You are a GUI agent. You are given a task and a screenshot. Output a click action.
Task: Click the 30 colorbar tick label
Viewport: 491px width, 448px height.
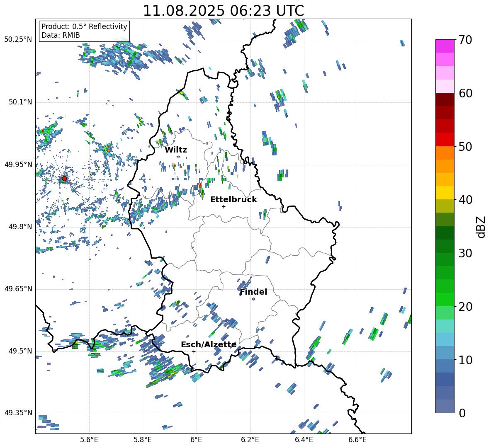(x=465, y=253)
